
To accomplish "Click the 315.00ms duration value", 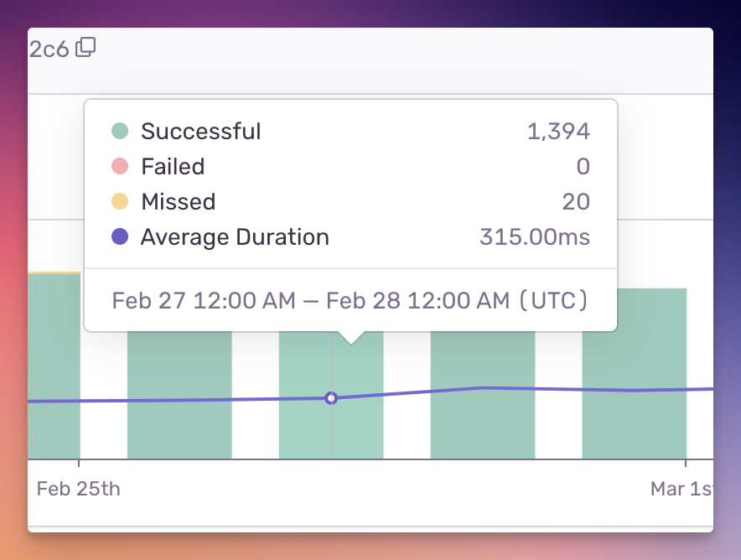I will pyautogui.click(x=535, y=237).
